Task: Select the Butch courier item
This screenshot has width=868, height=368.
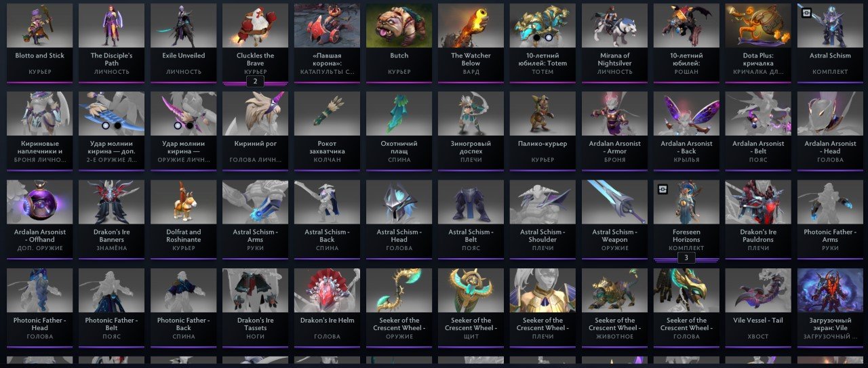Action: [399, 43]
